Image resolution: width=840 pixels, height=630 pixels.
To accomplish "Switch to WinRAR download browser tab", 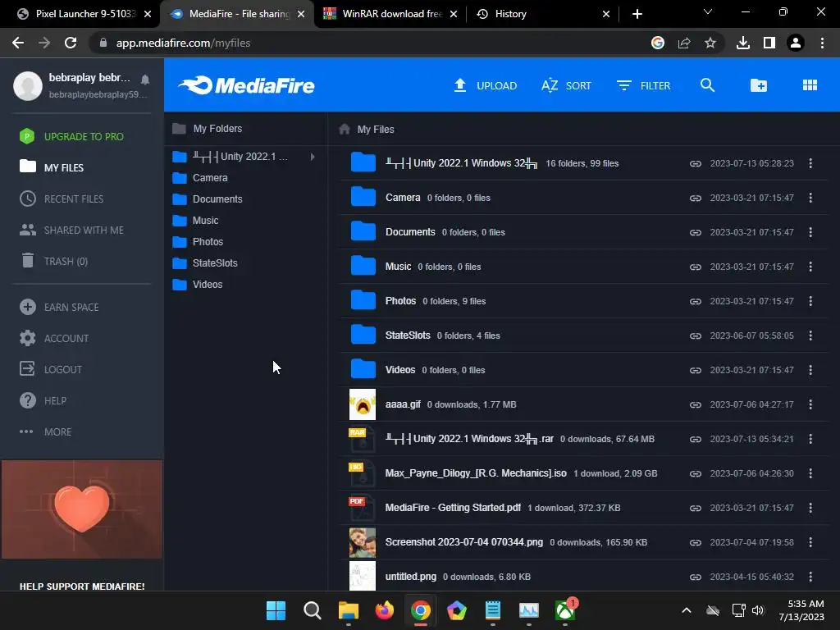I will 391,14.
